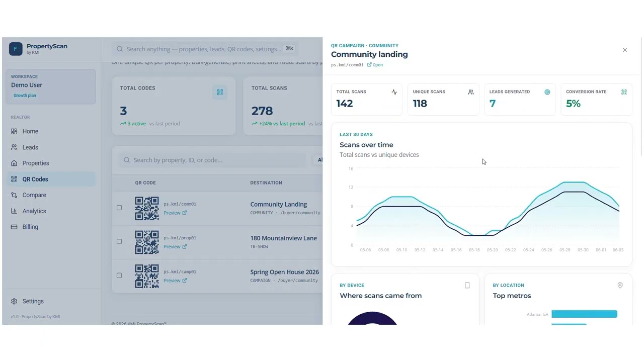Select QR Codes in the sidebar
Viewport: 644px width, 362px height.
click(51, 179)
